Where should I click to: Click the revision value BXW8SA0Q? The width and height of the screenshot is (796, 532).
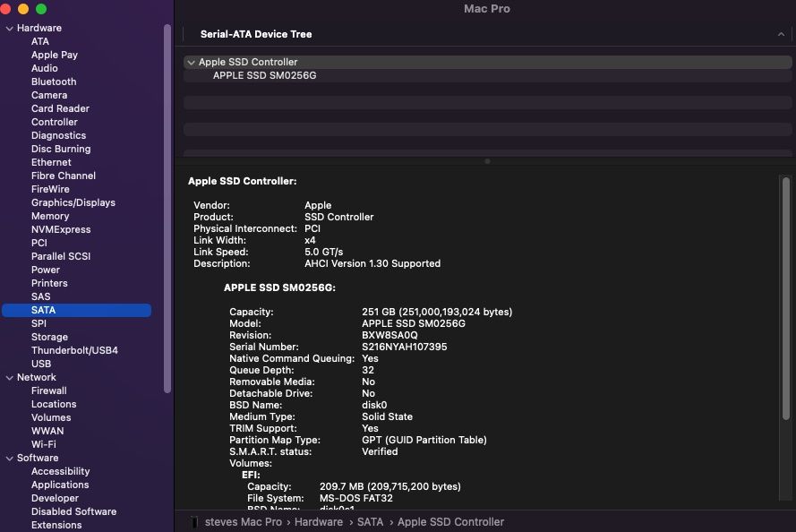pos(389,336)
